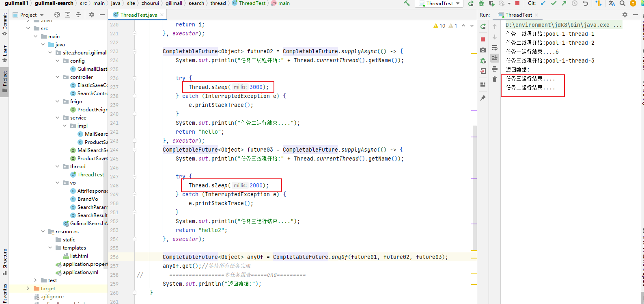Open the ThreadTest run configuration dropdown

[440, 3]
